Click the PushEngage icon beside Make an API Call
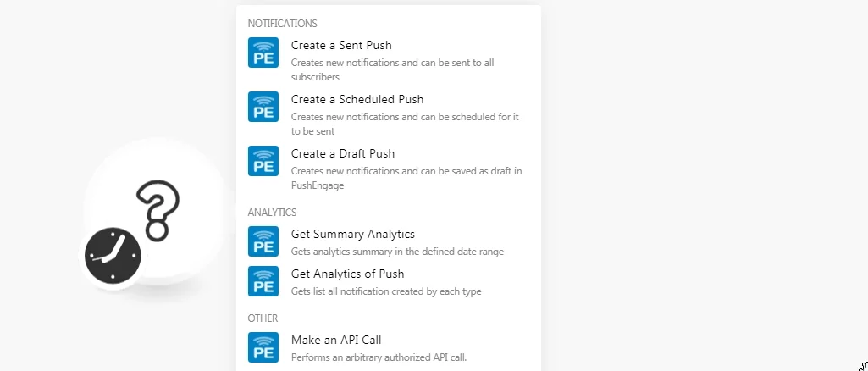868x371 pixels. [263, 347]
